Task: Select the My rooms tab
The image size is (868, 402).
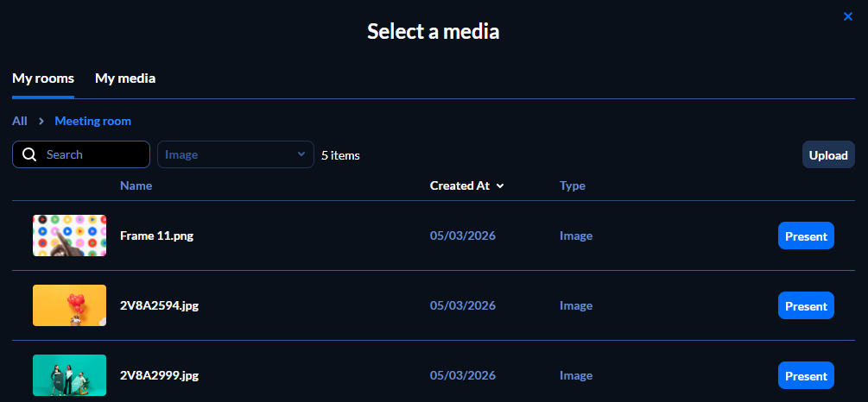Action: (43, 79)
